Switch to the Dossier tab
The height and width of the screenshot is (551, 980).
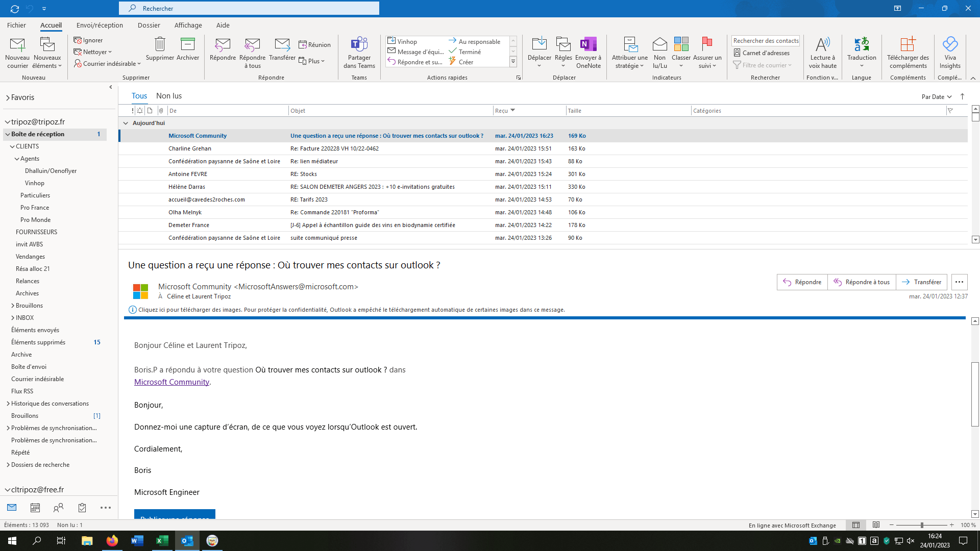click(149, 25)
